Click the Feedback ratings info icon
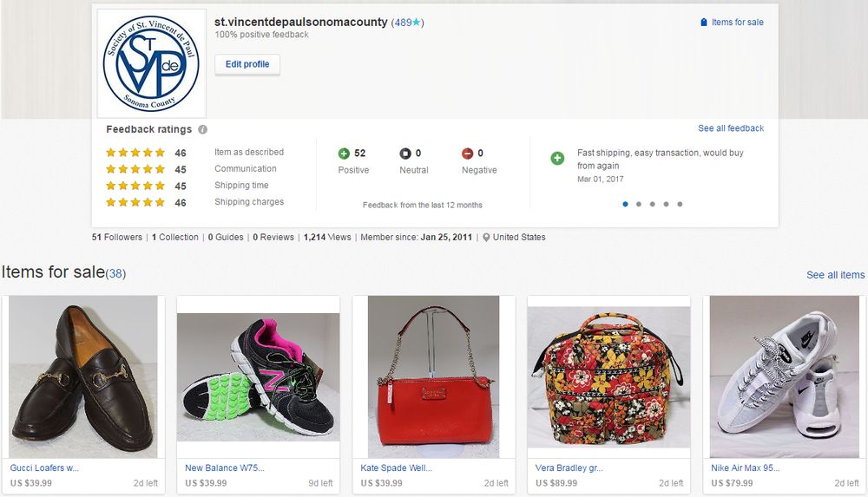Image resolution: width=868 pixels, height=497 pixels. tap(202, 129)
